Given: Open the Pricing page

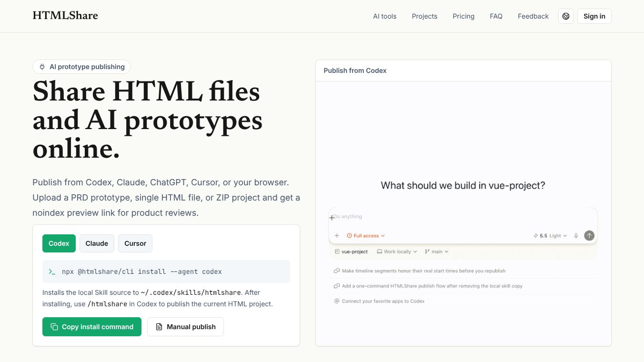Looking at the screenshot, I should click(463, 16).
